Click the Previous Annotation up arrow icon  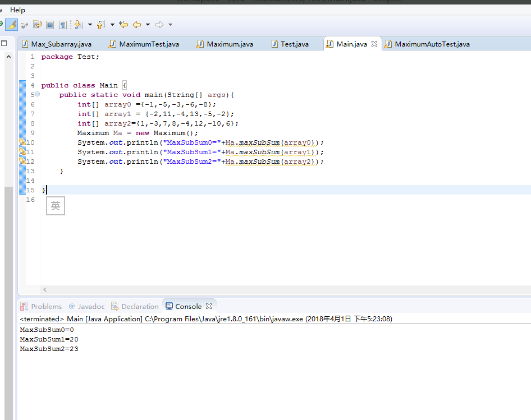click(x=100, y=25)
